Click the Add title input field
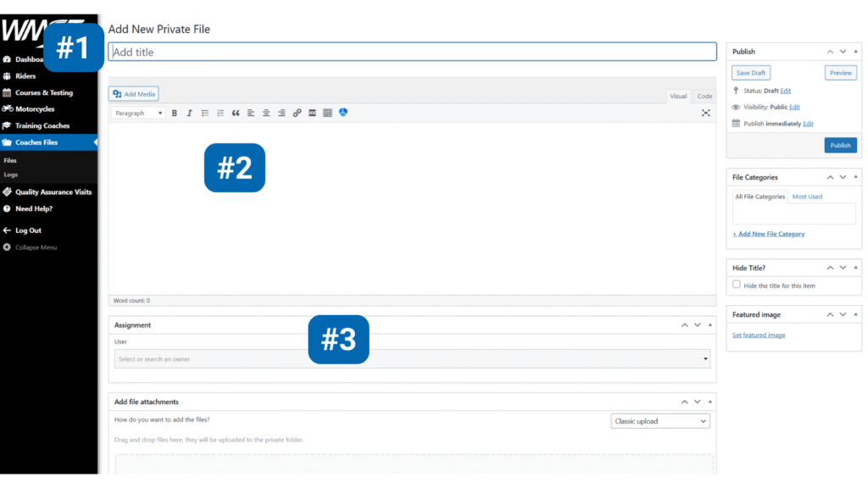 tap(412, 52)
